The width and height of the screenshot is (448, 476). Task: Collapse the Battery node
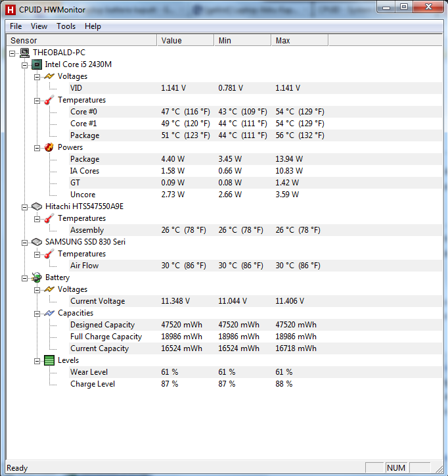pyautogui.click(x=24, y=279)
